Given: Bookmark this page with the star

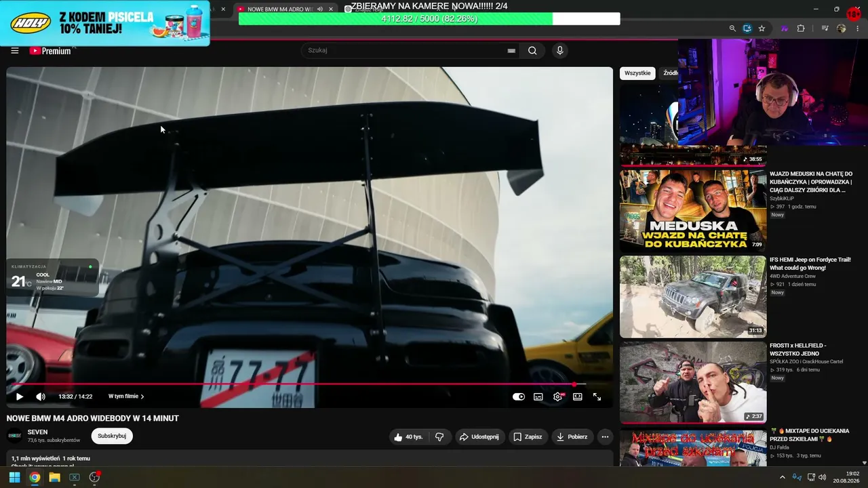Looking at the screenshot, I should [x=762, y=28].
